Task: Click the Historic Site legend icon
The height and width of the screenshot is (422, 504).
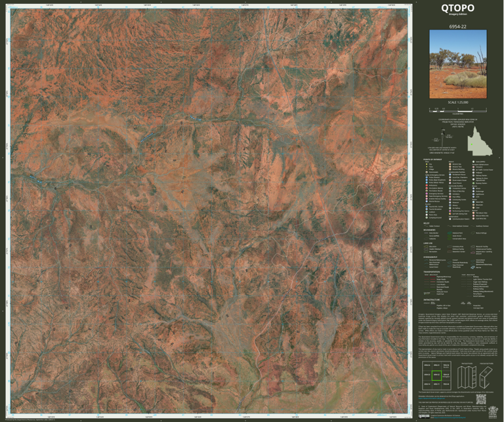Action: click(x=450, y=164)
